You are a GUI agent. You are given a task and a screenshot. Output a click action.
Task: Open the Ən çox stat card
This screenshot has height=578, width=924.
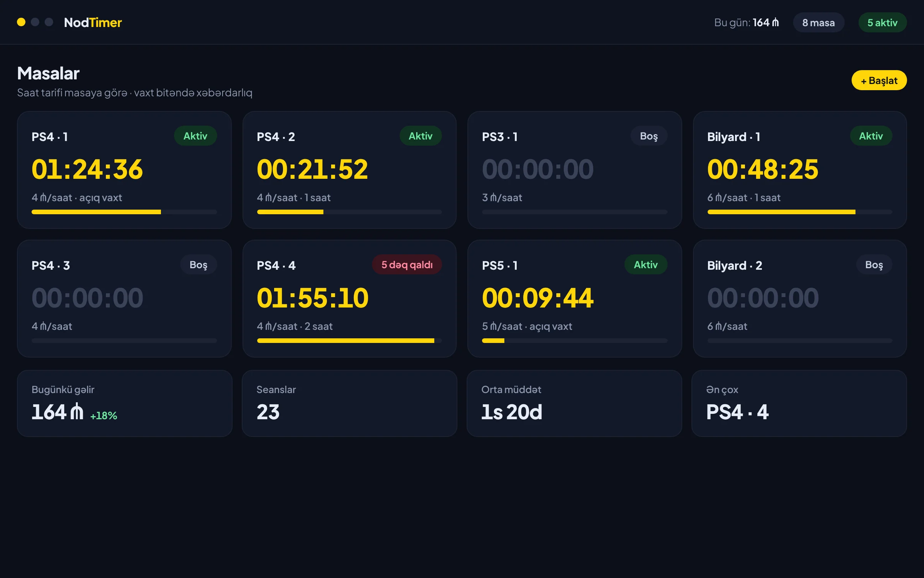pos(799,403)
